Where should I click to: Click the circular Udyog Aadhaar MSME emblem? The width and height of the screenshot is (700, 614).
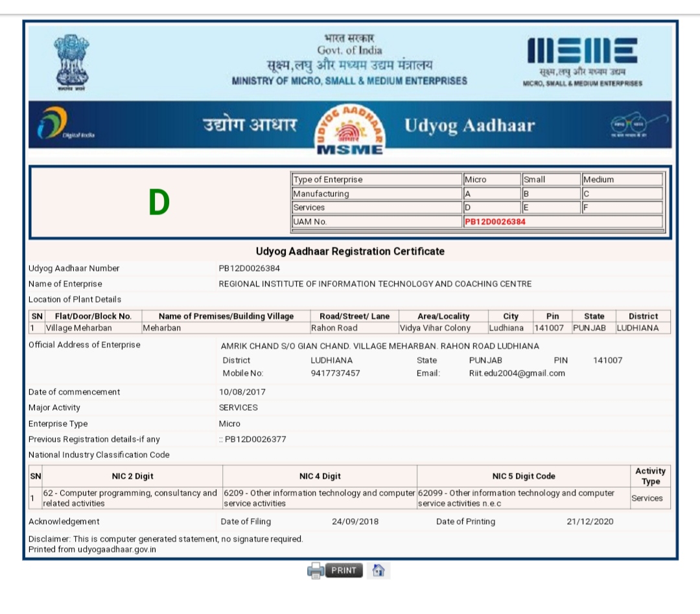349,129
